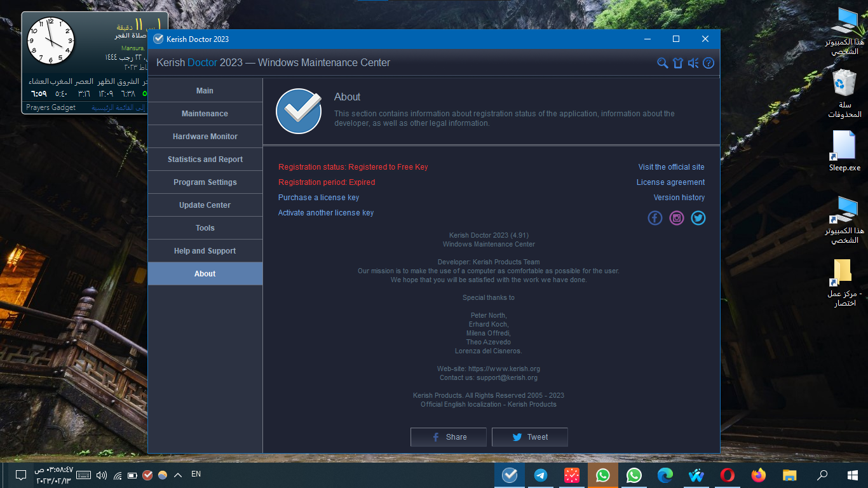The width and height of the screenshot is (868, 488).
Task: Click Visit the official site link
Action: coord(671,167)
